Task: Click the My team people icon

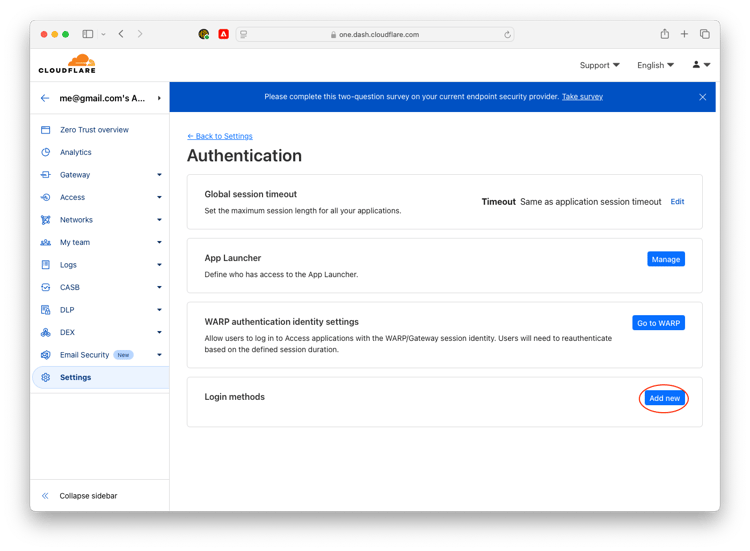Action: pyautogui.click(x=45, y=242)
